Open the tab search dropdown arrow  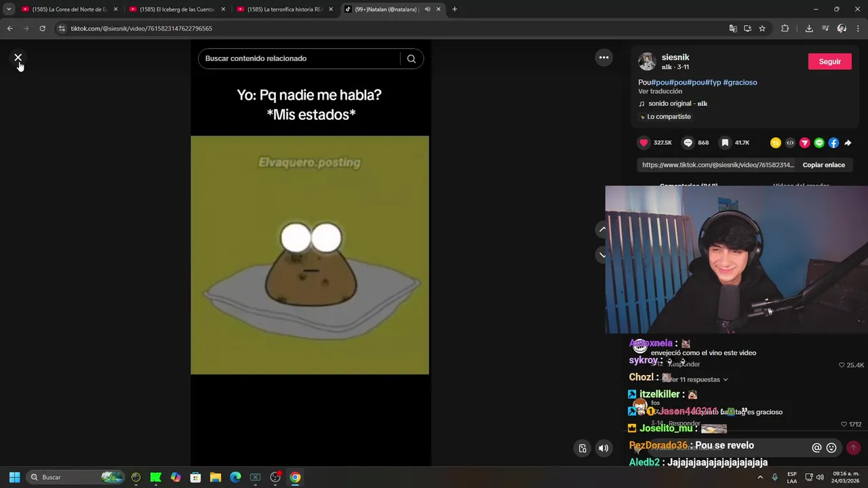coord(8,9)
